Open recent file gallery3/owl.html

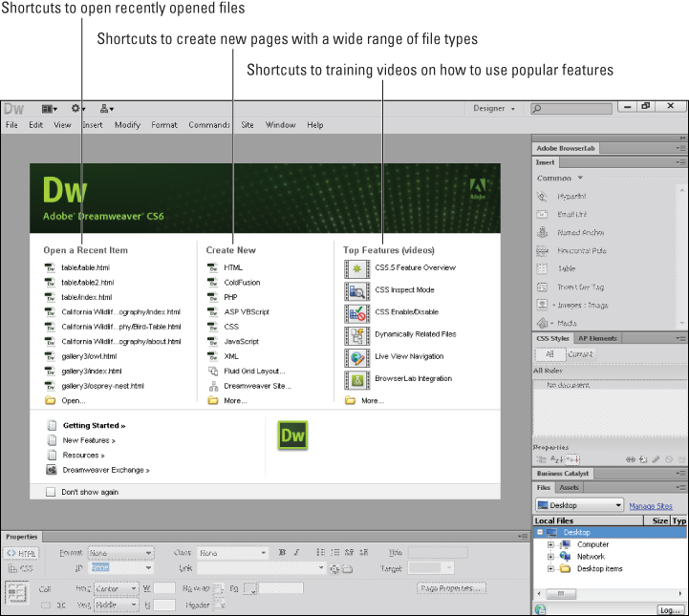[89, 355]
